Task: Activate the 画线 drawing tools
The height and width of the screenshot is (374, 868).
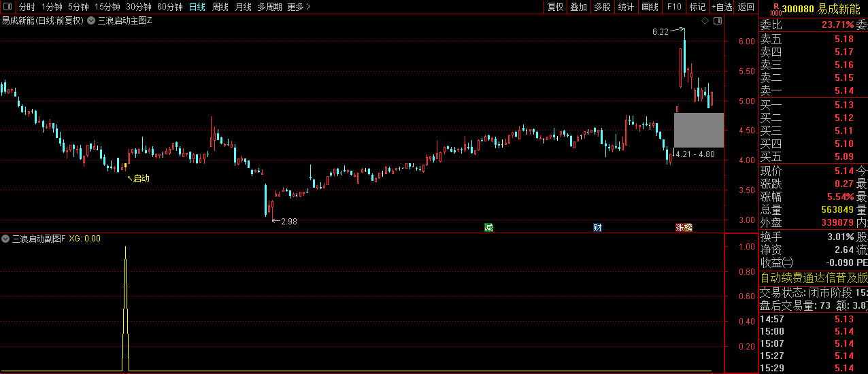Action: click(650, 7)
